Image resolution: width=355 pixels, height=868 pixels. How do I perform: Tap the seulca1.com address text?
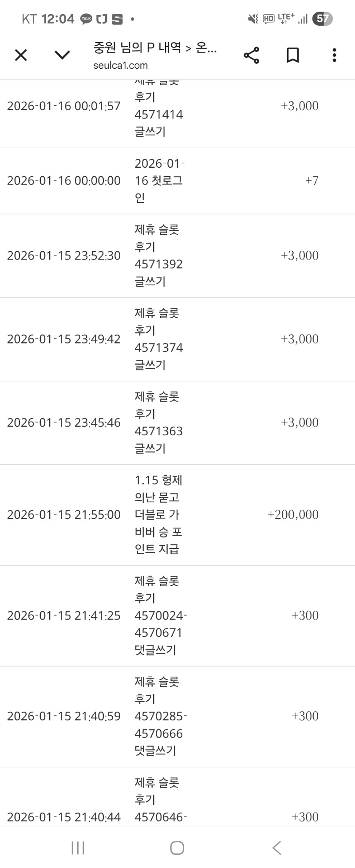[120, 66]
